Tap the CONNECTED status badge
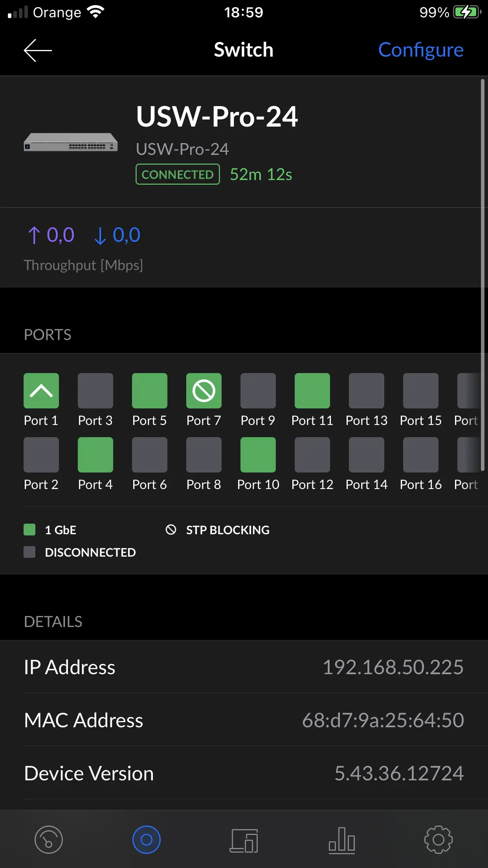 click(178, 174)
